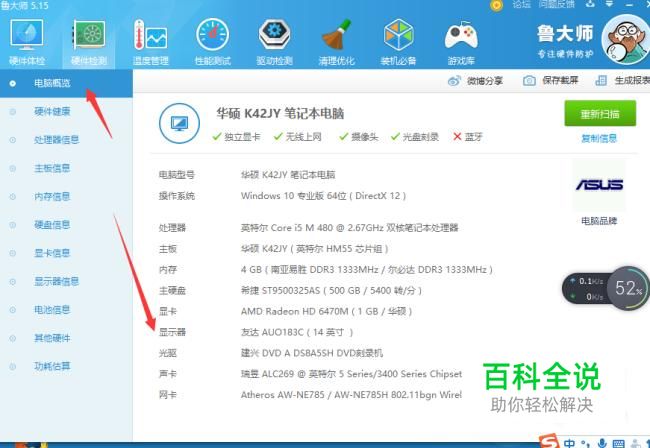Click the Sogou input method S icon

click(549, 441)
